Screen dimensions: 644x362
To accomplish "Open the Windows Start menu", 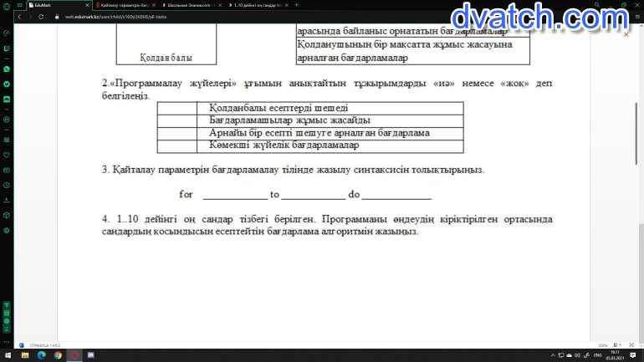I will tap(8, 355).
